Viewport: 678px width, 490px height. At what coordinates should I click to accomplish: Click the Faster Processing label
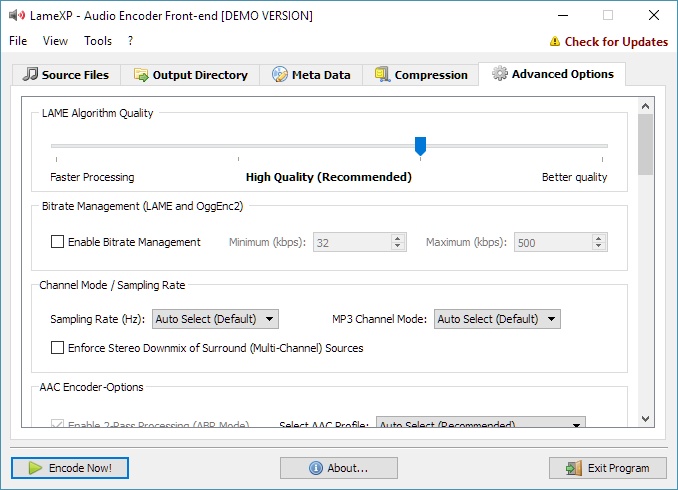coord(92,177)
